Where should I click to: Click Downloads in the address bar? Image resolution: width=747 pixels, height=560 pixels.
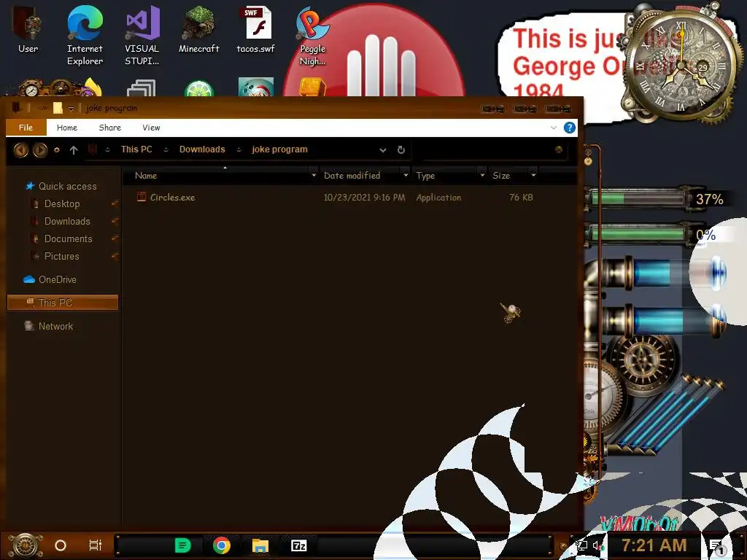[x=202, y=149]
